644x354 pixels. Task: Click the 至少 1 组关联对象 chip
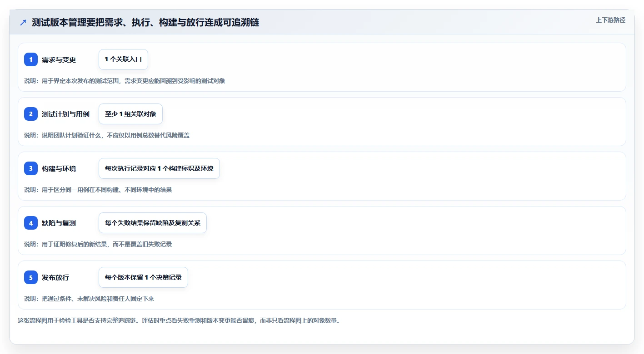130,114
